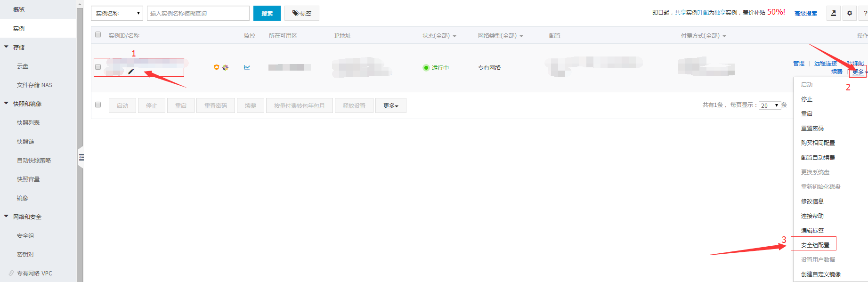Click the pencil edit-name icon for the instance

click(131, 72)
